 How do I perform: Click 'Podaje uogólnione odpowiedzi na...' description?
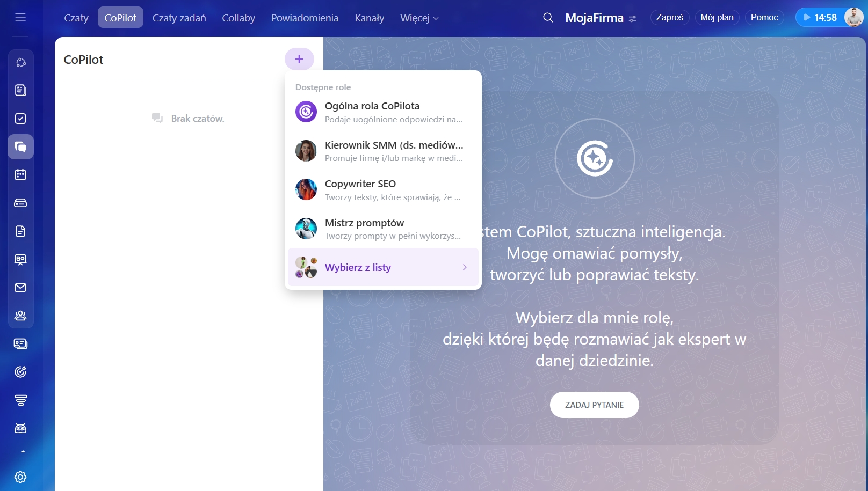point(394,120)
